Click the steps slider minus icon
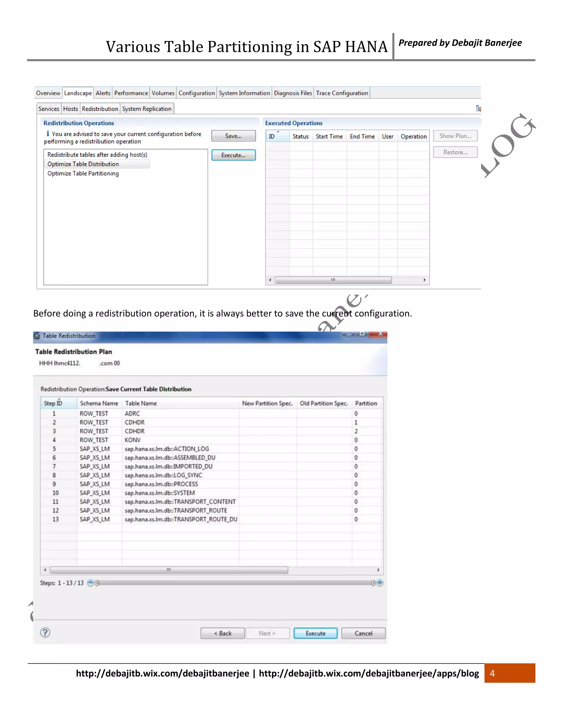 tap(90, 583)
